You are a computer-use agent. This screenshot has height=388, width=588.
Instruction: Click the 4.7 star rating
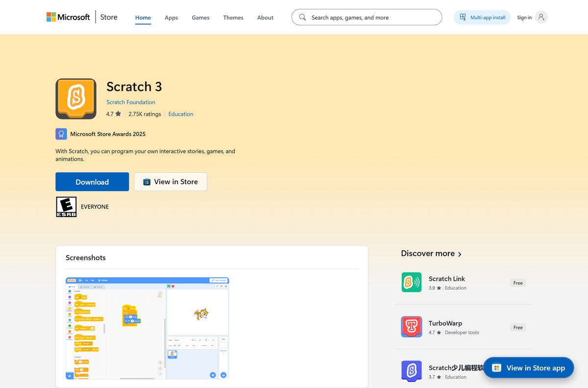[114, 114]
